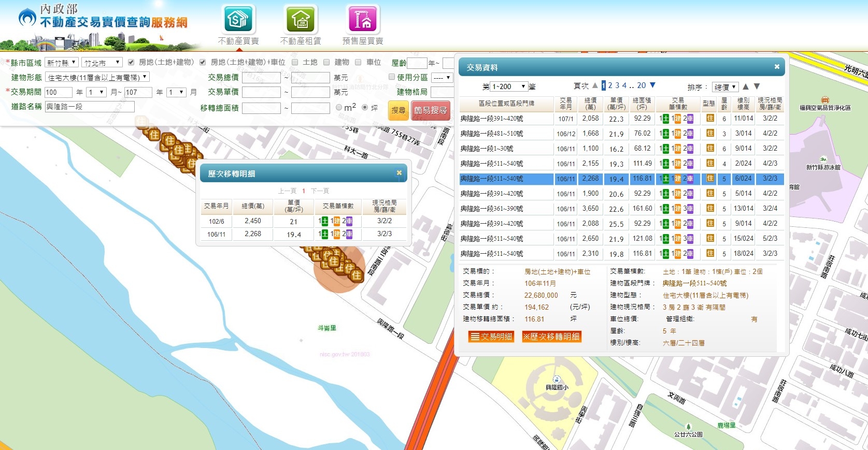Image resolution: width=868 pixels, height=450 pixels.
Task: Sort ascending with the up triangle
Action: pos(746,86)
